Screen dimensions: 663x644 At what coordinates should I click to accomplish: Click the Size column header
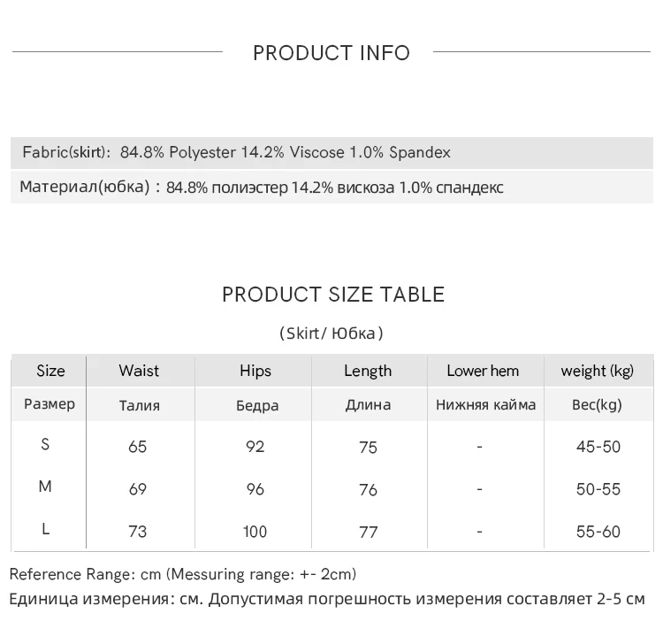(x=50, y=371)
